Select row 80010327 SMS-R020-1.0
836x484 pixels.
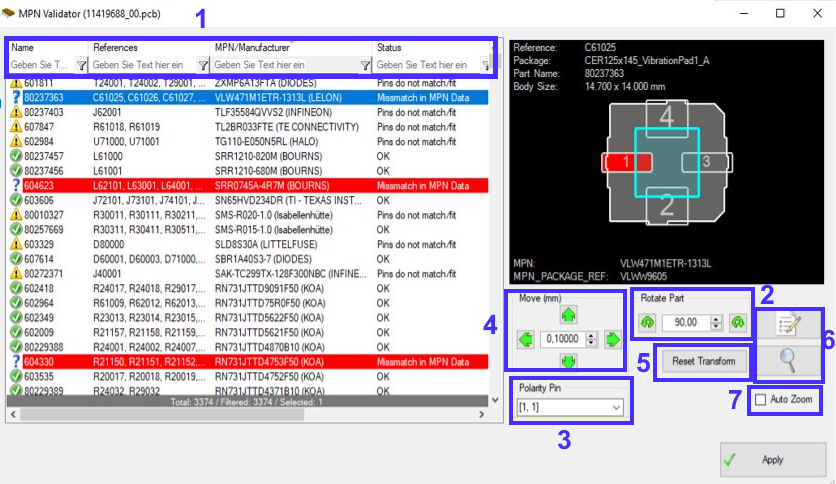tap(248, 215)
